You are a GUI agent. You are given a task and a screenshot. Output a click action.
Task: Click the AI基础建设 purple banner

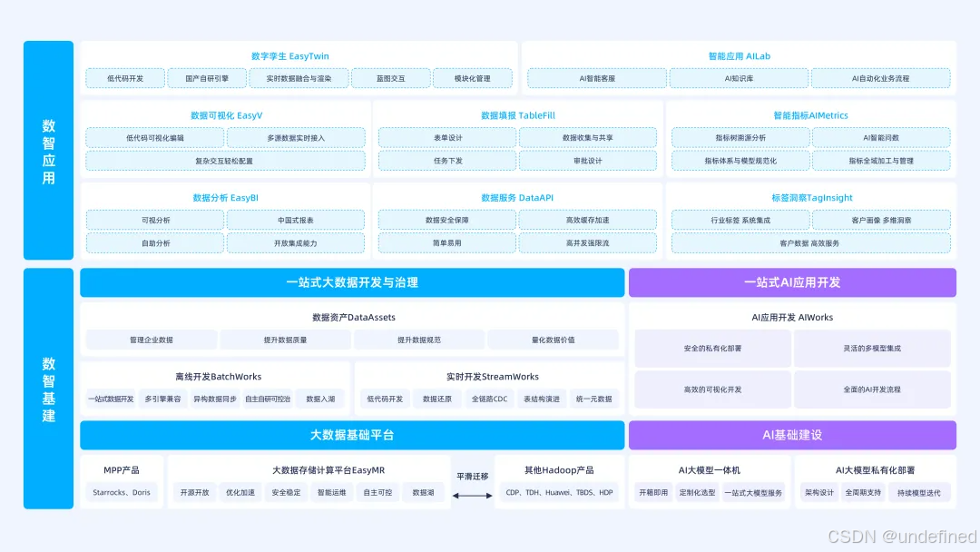[792, 435]
